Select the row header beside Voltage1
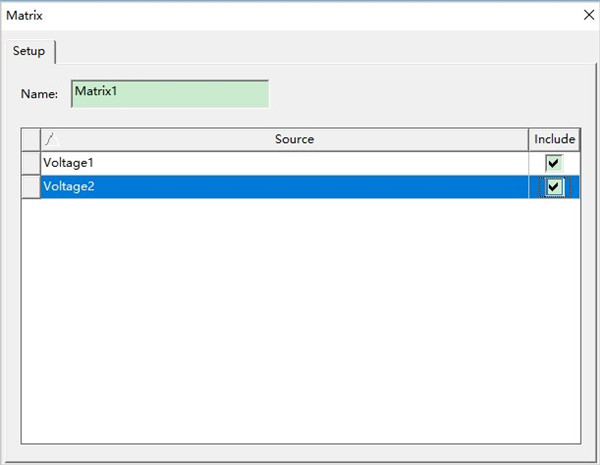This screenshot has height=465, width=600. click(x=30, y=163)
